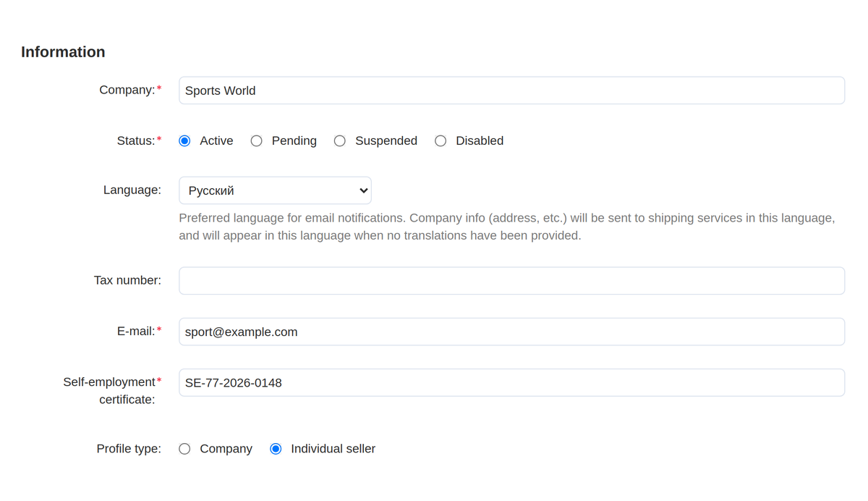Click the E-mail field with sport@example.com
The height and width of the screenshot is (501, 868).
511,332
